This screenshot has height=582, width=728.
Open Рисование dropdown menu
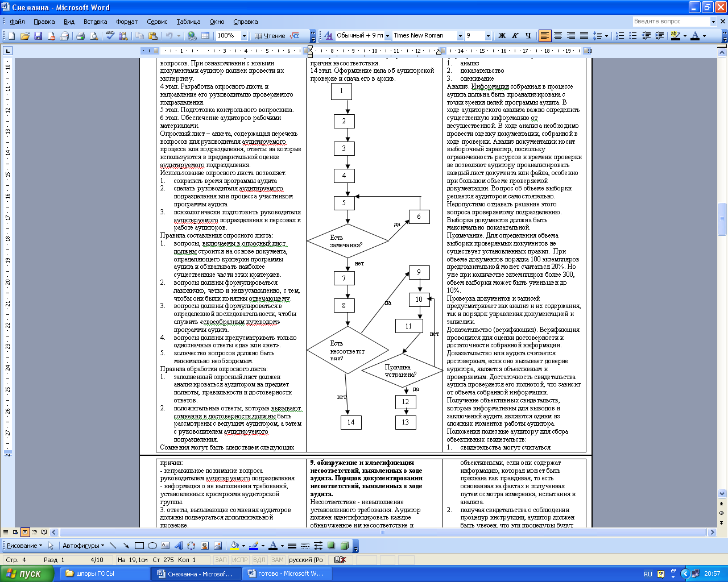click(24, 546)
